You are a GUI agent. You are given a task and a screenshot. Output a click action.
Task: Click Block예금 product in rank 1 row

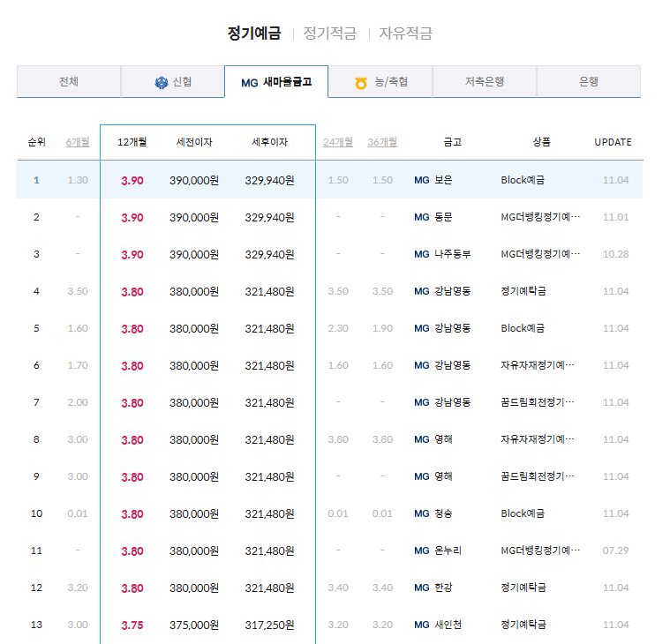(523, 180)
